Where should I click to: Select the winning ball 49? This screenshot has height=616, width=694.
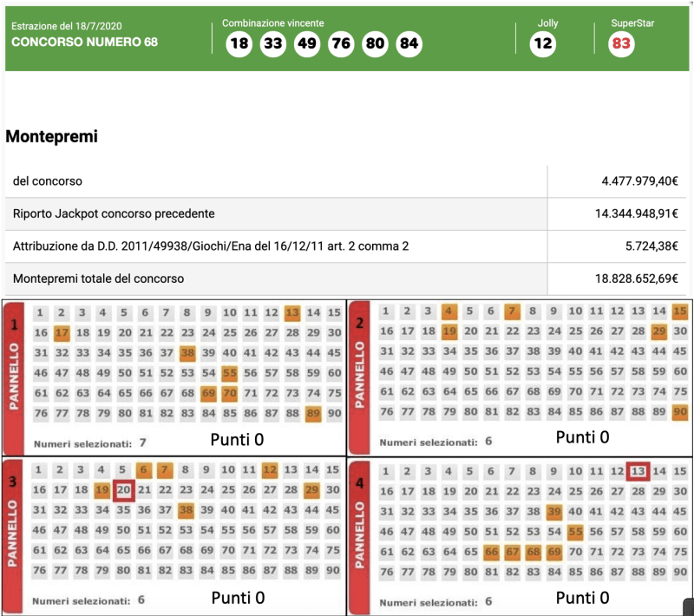306,44
